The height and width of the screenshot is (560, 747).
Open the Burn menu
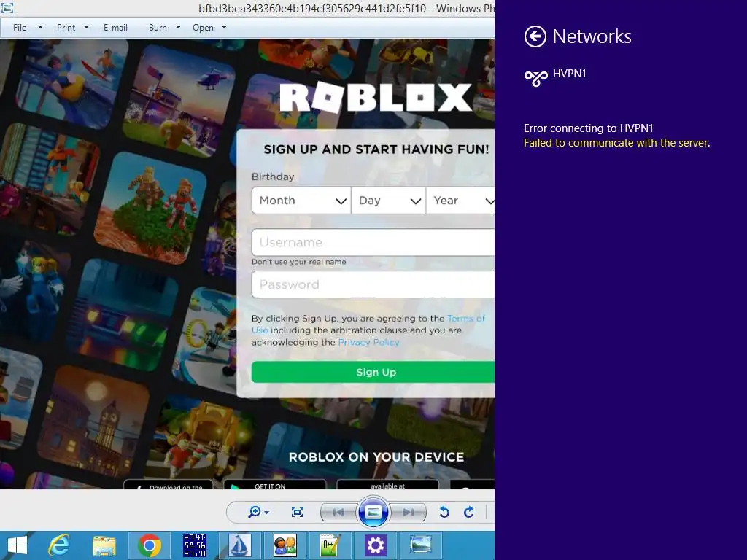[158, 28]
